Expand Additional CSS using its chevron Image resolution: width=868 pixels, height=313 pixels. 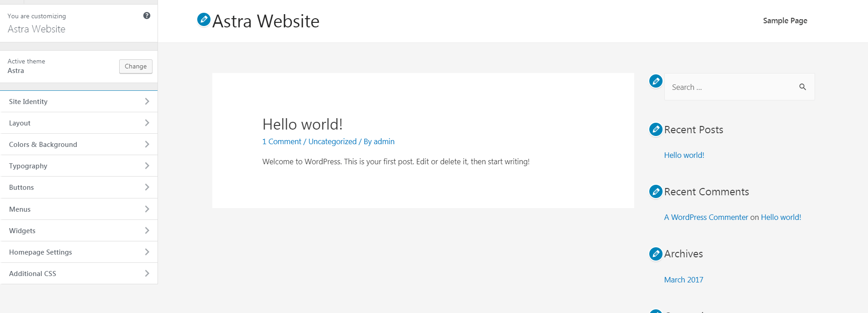(x=147, y=273)
